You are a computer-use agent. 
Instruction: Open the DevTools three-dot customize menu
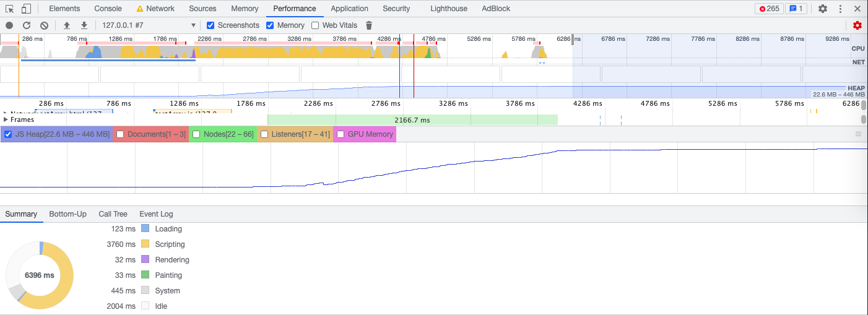click(840, 9)
